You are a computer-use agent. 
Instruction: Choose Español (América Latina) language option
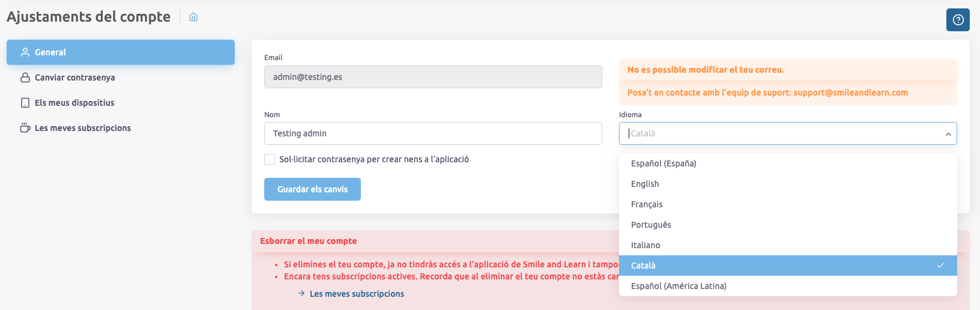pyautogui.click(x=679, y=286)
